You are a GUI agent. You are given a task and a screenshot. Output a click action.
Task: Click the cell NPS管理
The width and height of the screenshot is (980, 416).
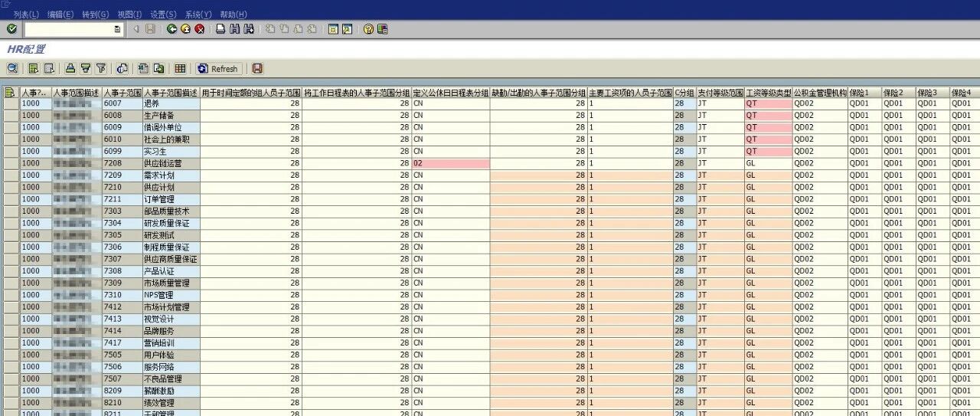click(x=171, y=295)
